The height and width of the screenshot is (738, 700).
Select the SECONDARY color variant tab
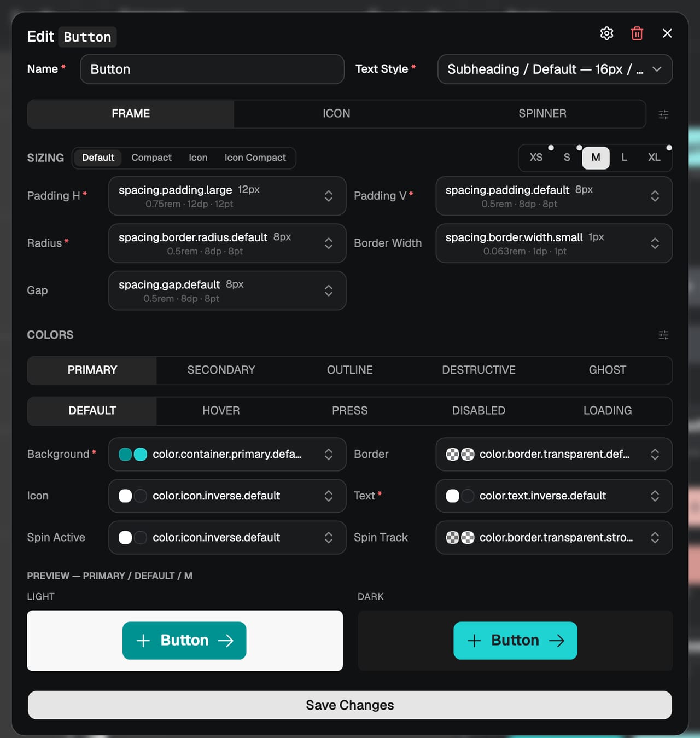coord(221,370)
